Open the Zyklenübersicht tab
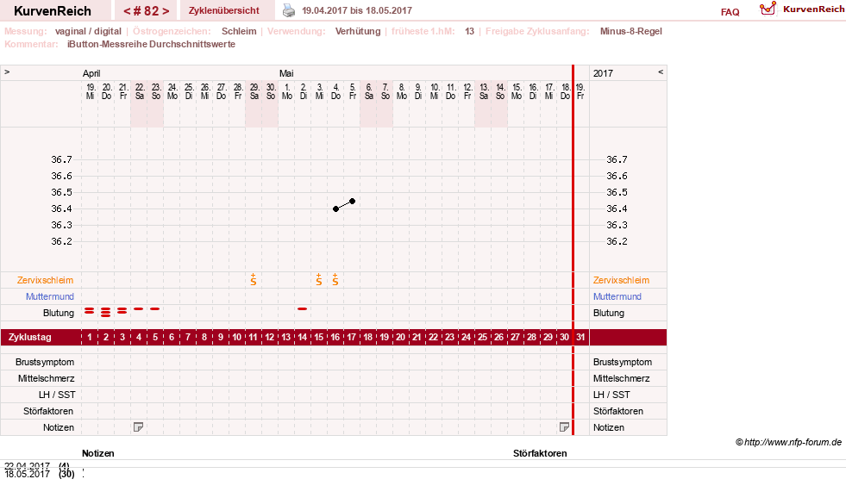Screen dimensions: 846x504 [224, 10]
